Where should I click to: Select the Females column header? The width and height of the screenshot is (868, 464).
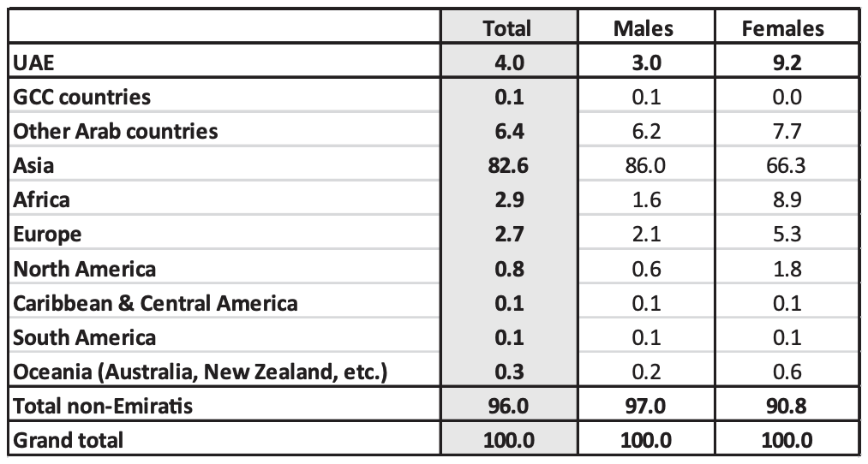tap(783, 29)
